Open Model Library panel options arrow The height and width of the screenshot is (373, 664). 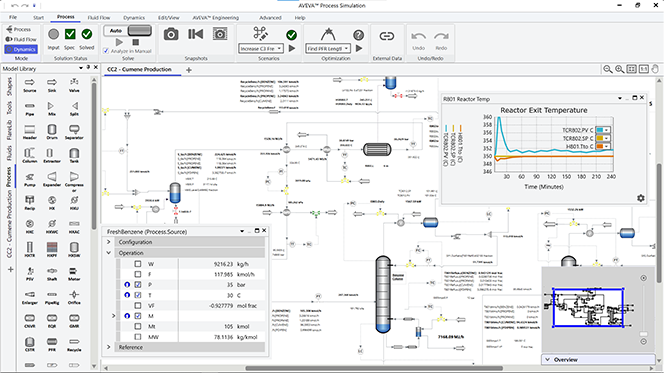pos(81,68)
